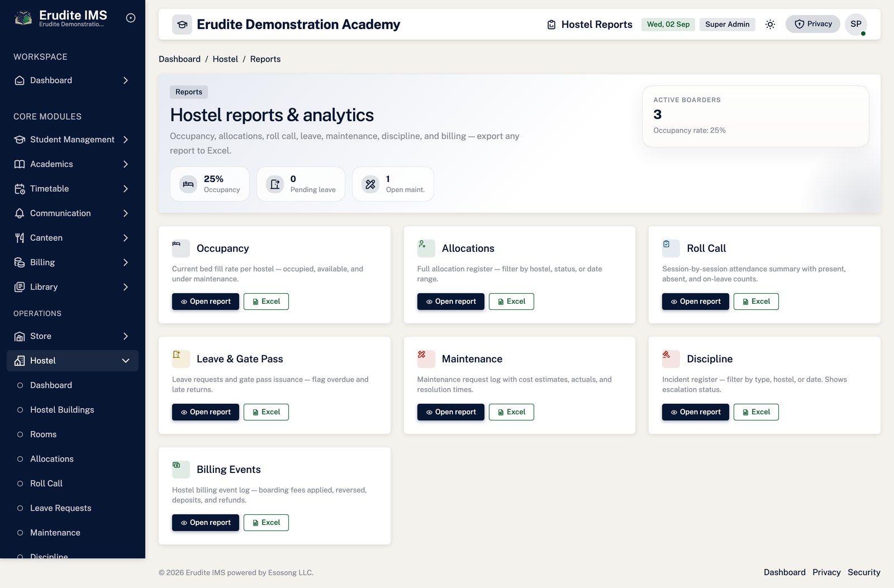Export Discipline report to Excel
894x588 pixels.
[756, 412]
